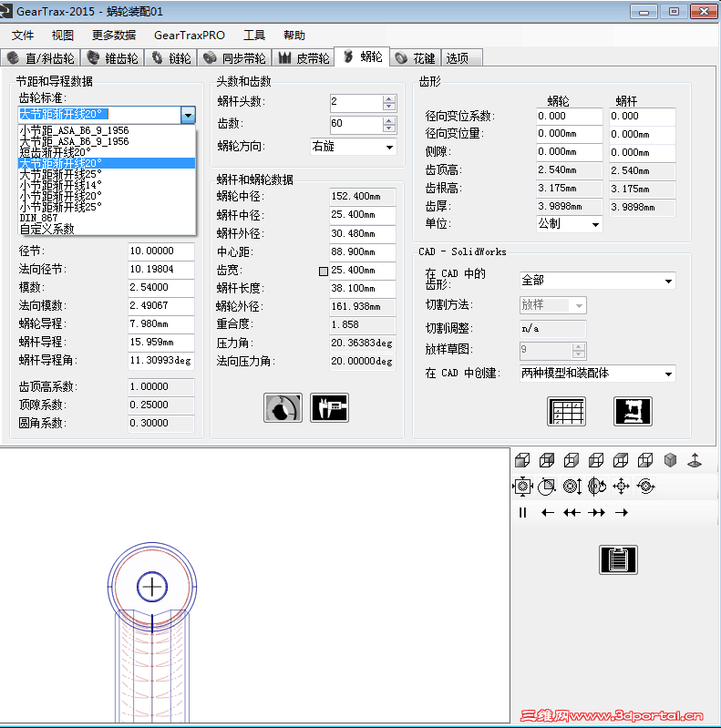Click the clipboard copy icon button

click(618, 559)
